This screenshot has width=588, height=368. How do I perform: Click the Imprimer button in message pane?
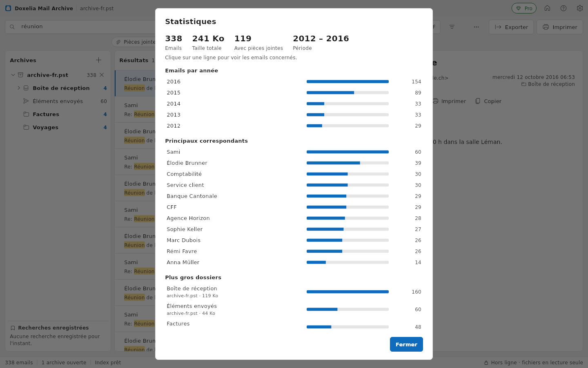tap(449, 101)
